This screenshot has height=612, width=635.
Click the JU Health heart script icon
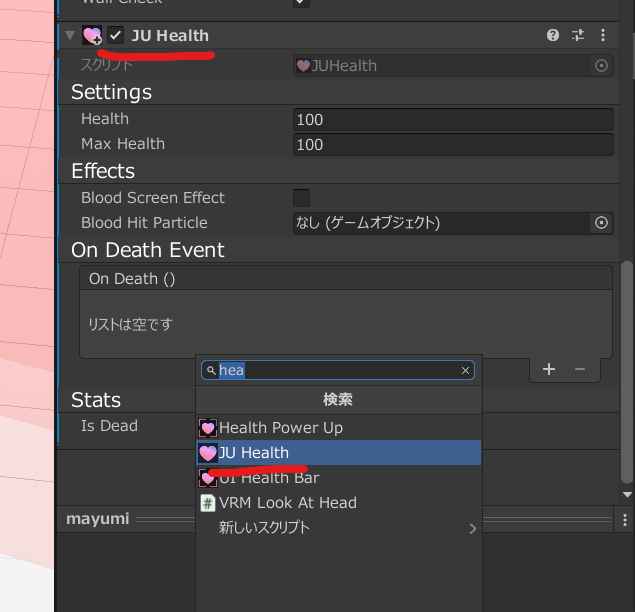tap(92, 36)
